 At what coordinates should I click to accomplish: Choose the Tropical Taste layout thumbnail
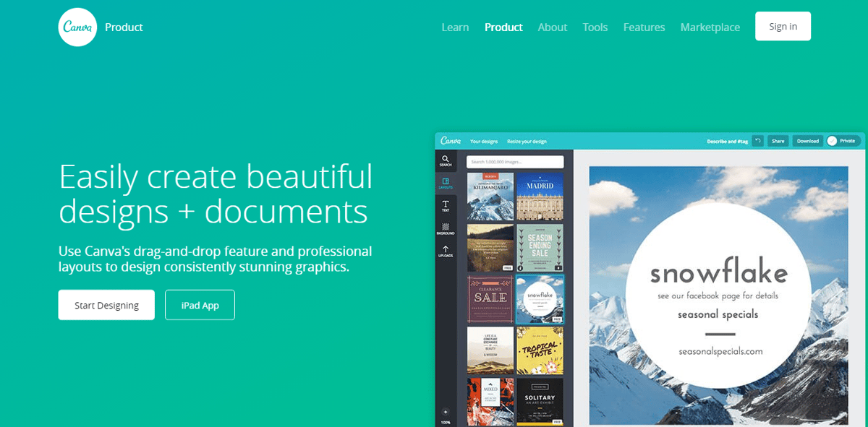click(x=540, y=350)
